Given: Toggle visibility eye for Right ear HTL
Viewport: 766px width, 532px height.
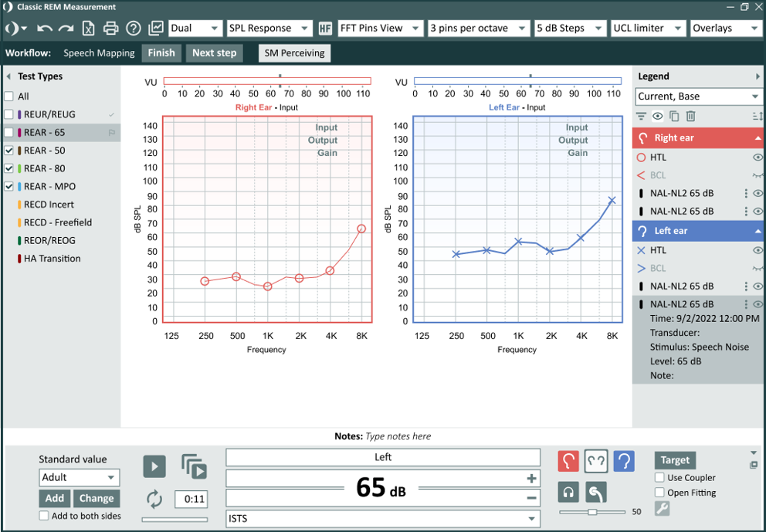Looking at the screenshot, I should (x=758, y=158).
